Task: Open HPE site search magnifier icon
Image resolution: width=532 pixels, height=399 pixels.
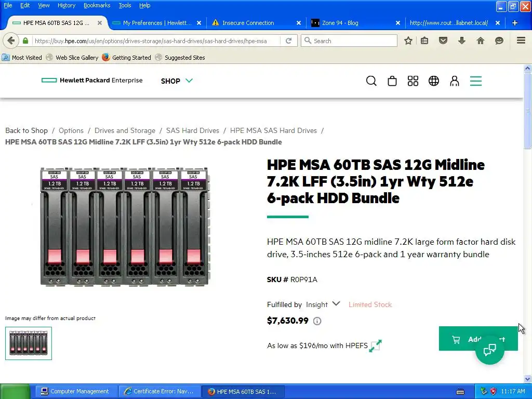Action: [371, 81]
